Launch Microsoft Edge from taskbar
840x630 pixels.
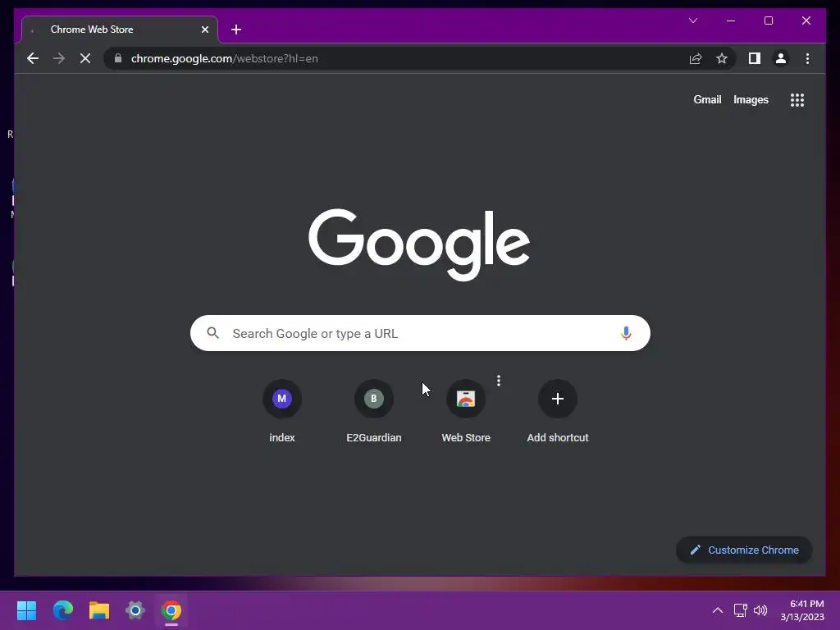coord(62,610)
